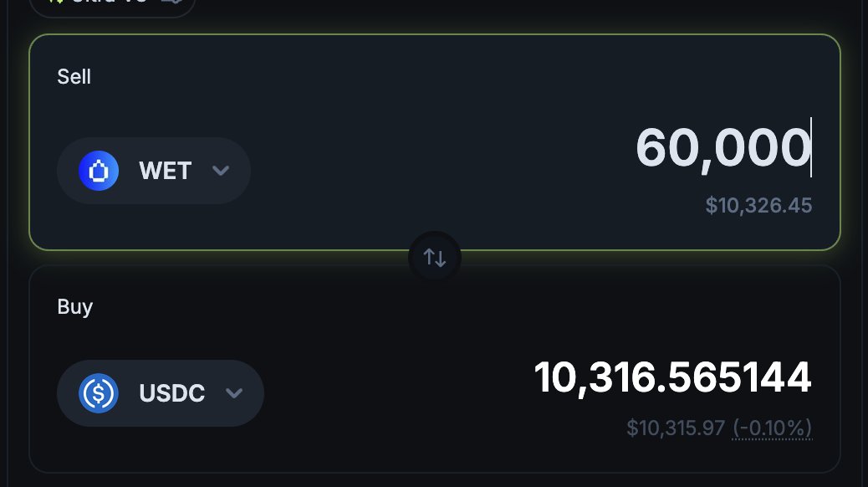The height and width of the screenshot is (487, 868).
Task: Click the Buy label
Action: [x=74, y=307]
